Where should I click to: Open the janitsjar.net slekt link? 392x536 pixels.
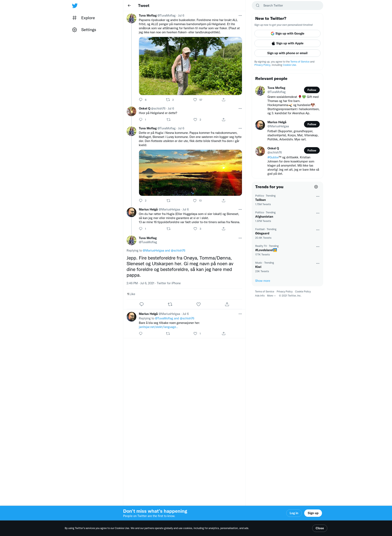[158, 327]
